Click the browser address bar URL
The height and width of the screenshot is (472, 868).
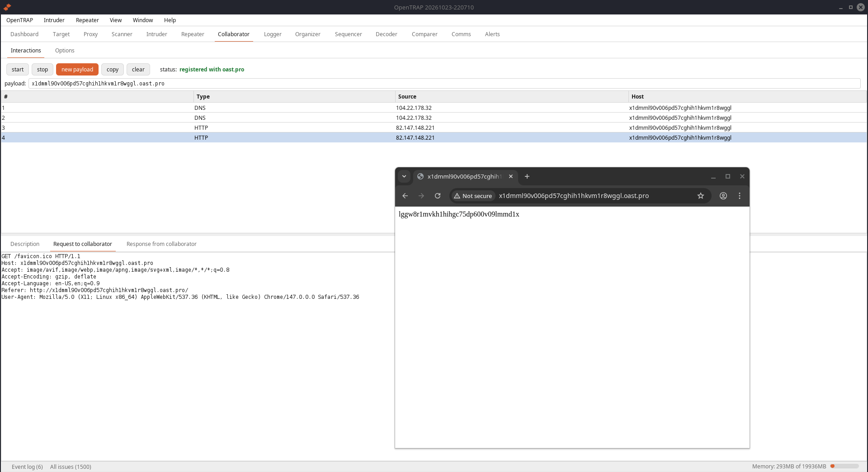574,196
